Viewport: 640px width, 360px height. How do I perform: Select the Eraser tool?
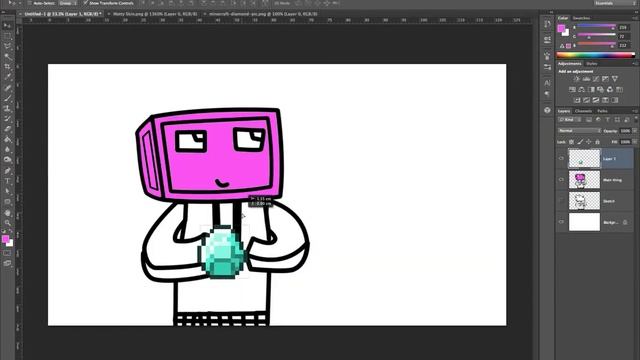(x=7, y=129)
